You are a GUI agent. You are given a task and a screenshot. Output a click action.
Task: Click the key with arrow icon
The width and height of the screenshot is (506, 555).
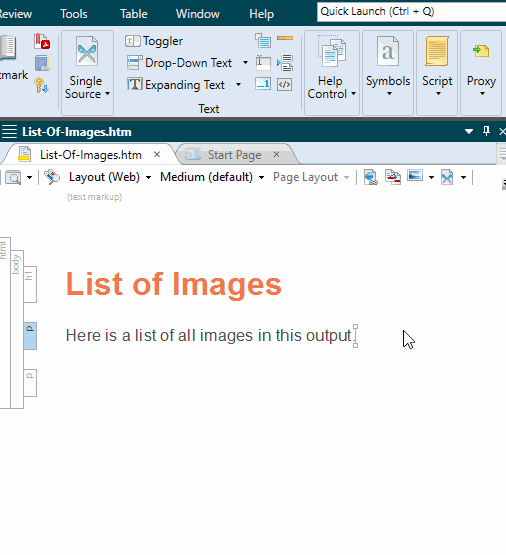click(x=41, y=86)
